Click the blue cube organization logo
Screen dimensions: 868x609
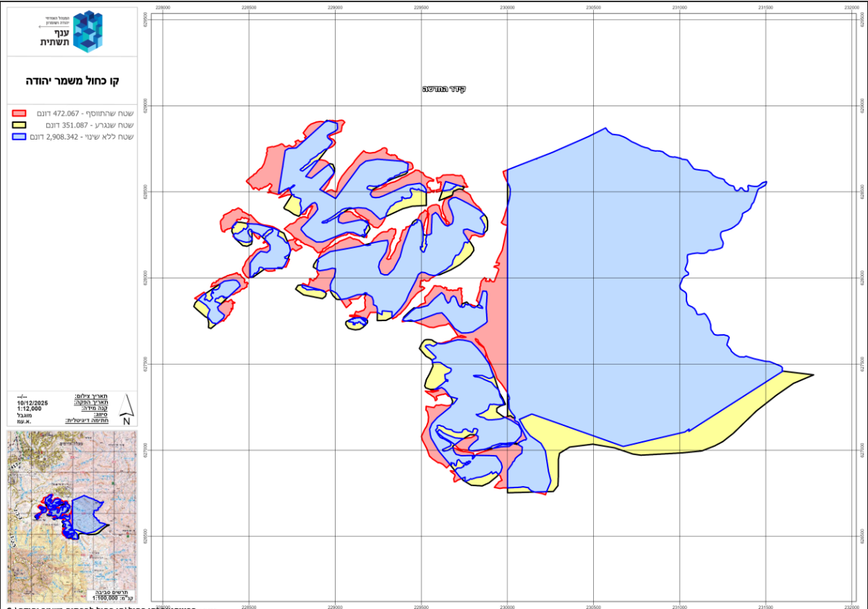click(88, 31)
